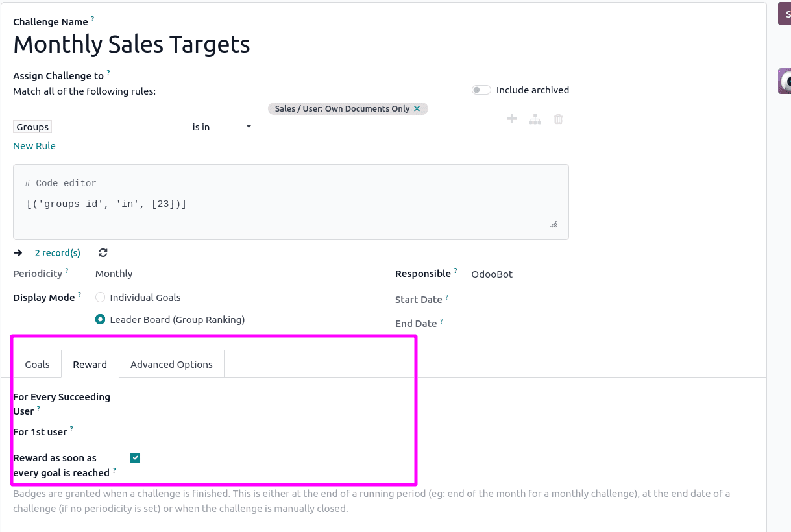Open the 2 record(s) link
Image resolution: width=791 pixels, height=532 pixels.
57,252
